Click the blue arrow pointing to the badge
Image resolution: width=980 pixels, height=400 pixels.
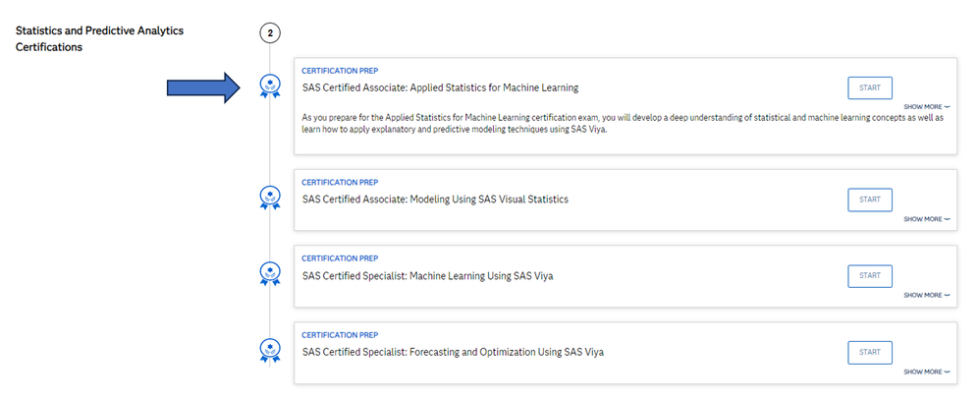(203, 87)
